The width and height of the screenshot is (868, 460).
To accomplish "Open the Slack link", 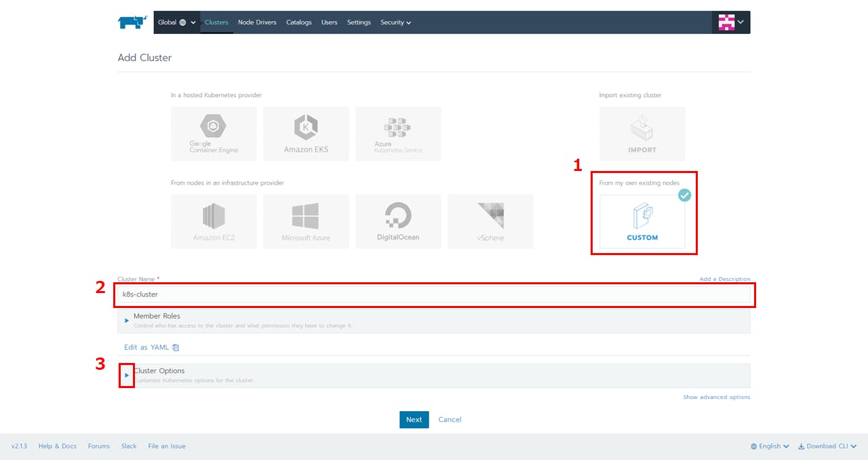I will tap(129, 446).
